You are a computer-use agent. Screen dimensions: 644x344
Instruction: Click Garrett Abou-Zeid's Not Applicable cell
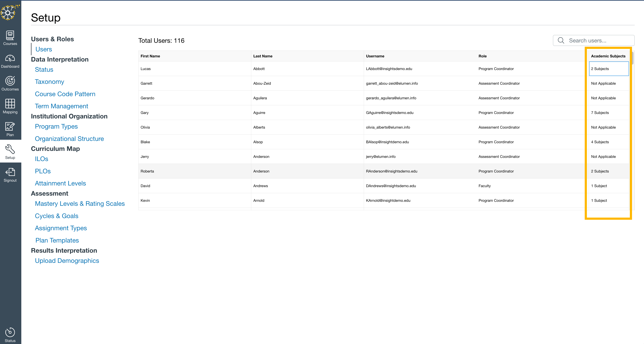tap(609, 84)
